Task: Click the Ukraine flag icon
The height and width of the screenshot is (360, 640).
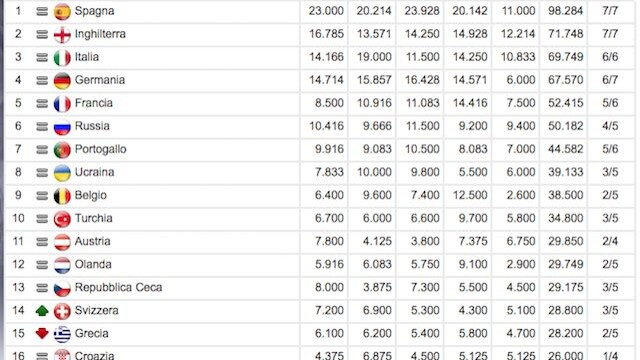Action: pos(62,173)
